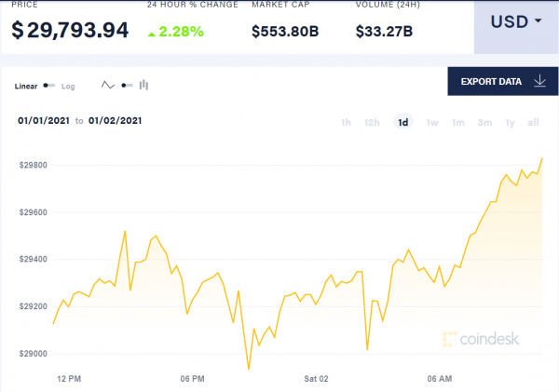Select the Log scale label
The height and width of the screenshot is (392, 559).
pyautogui.click(x=68, y=87)
